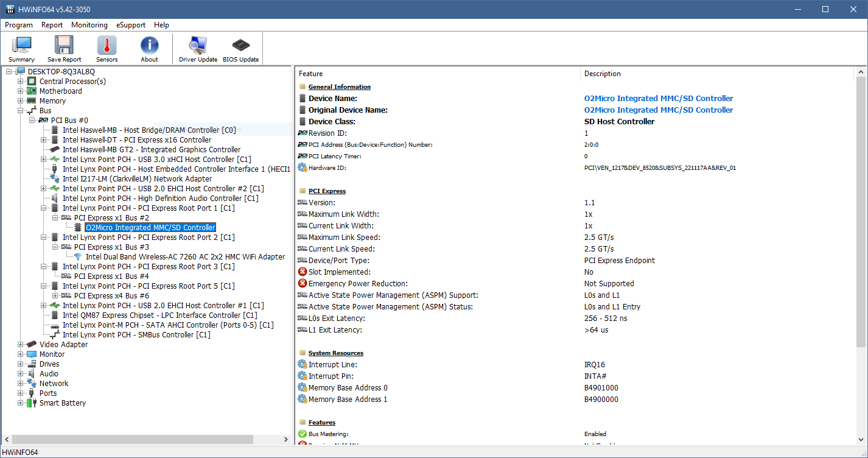Expand the Motherboard tree node
The image size is (868, 458).
click(x=21, y=91)
